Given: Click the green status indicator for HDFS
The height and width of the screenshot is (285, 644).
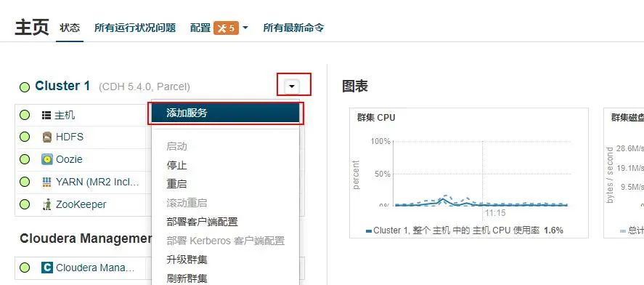Looking at the screenshot, I should click(x=25, y=137).
